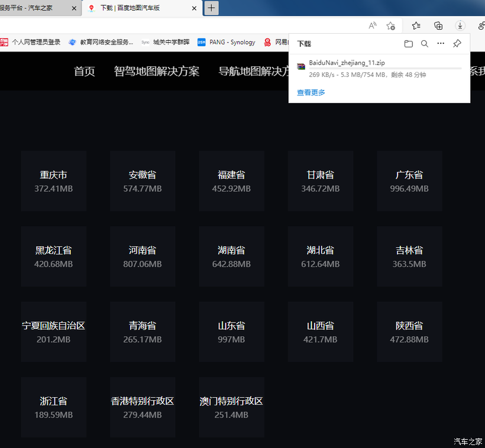This screenshot has height=448, width=485.
Task: Download 福建省 map package
Action: (231, 181)
